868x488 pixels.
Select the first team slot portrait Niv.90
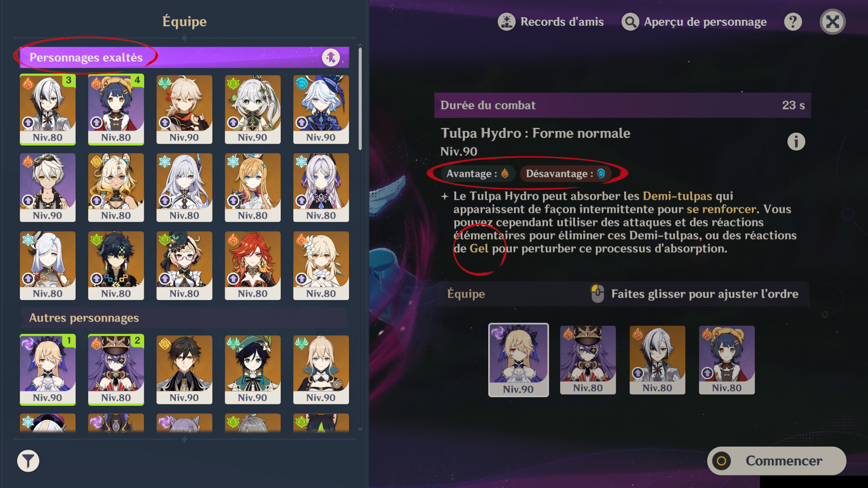[x=519, y=360]
